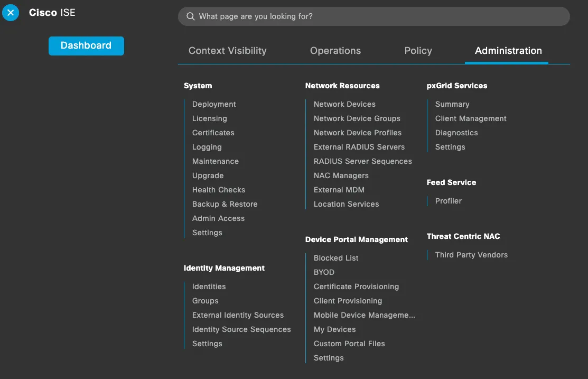The image size is (588, 379).
Task: Open Deployment under System
Action: [213, 104]
